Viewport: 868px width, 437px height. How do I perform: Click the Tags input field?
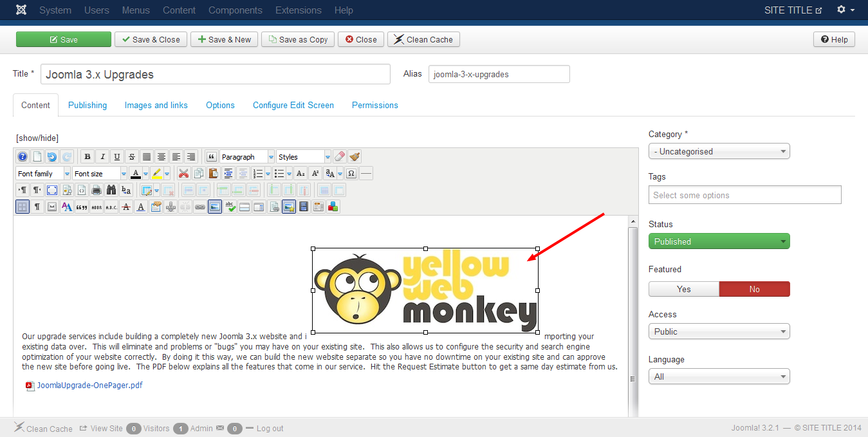[745, 195]
